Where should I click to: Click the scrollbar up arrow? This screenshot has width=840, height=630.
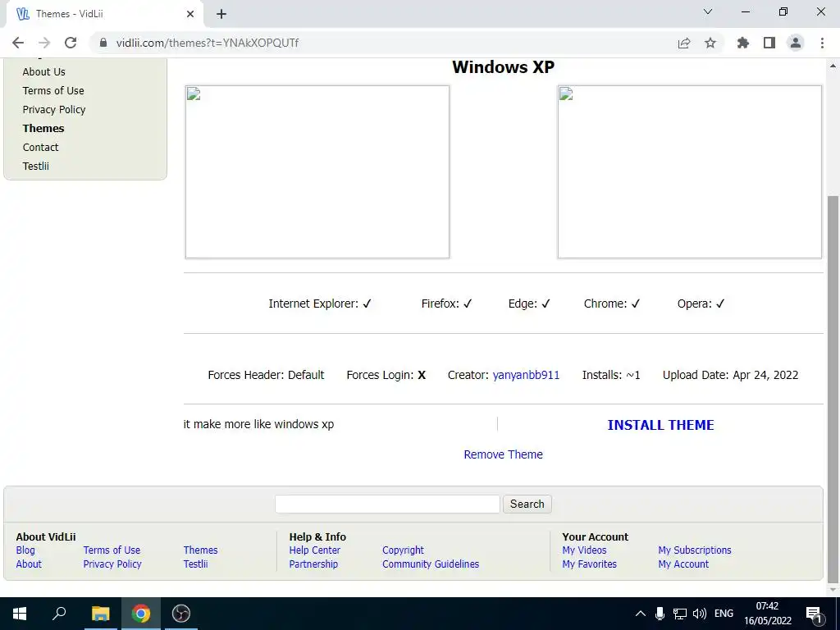tap(833, 66)
